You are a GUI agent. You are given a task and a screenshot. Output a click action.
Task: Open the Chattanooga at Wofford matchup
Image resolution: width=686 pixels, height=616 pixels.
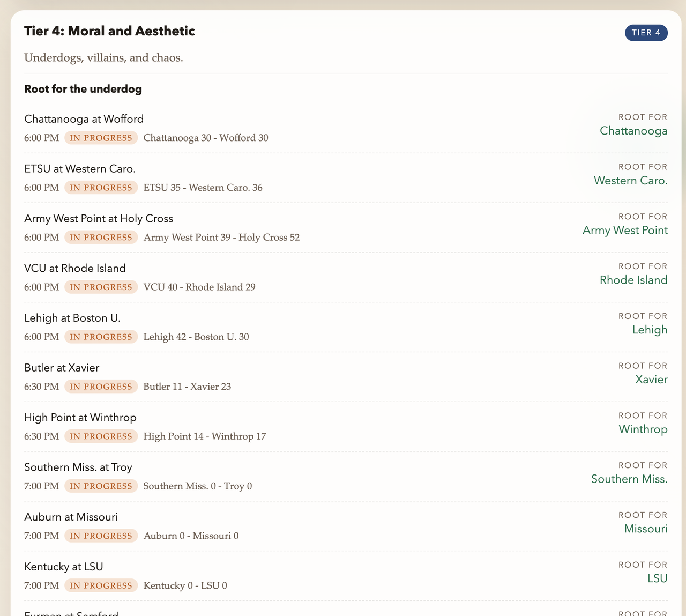pos(84,119)
